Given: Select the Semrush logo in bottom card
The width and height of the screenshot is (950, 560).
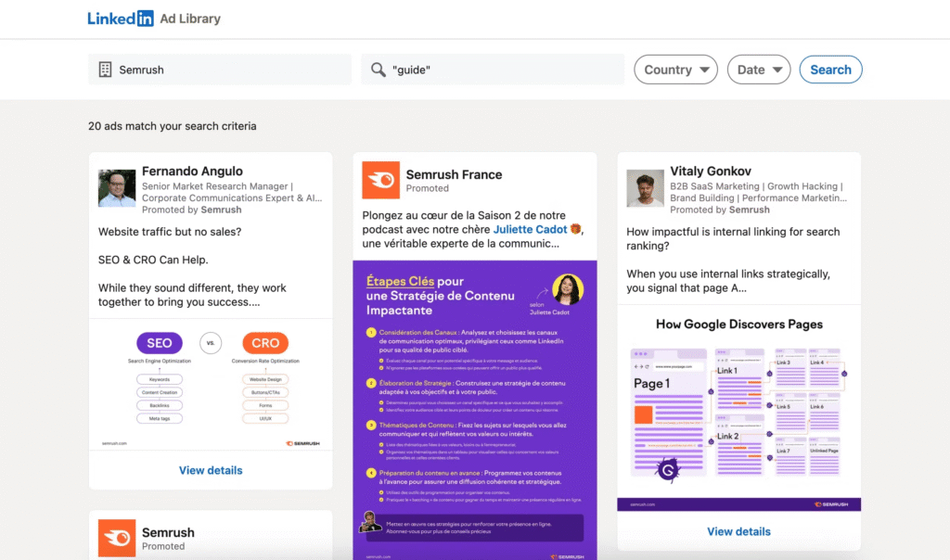Looking at the screenshot, I should click(x=117, y=538).
